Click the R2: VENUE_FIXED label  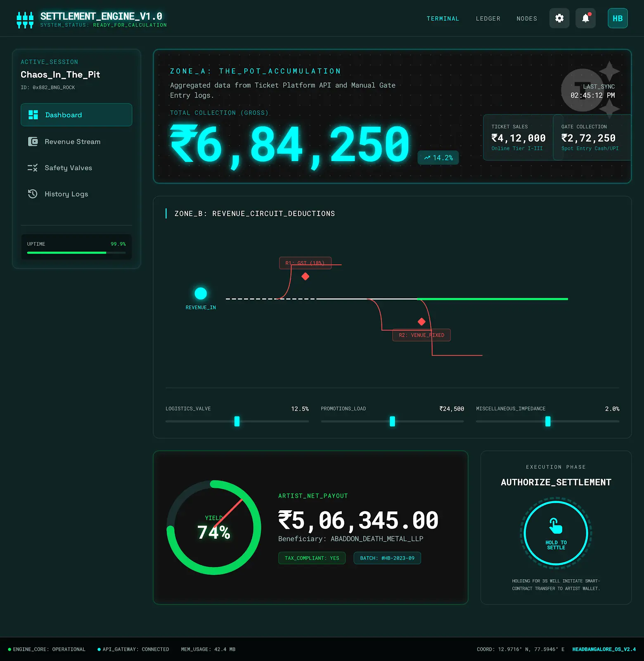[x=421, y=335]
